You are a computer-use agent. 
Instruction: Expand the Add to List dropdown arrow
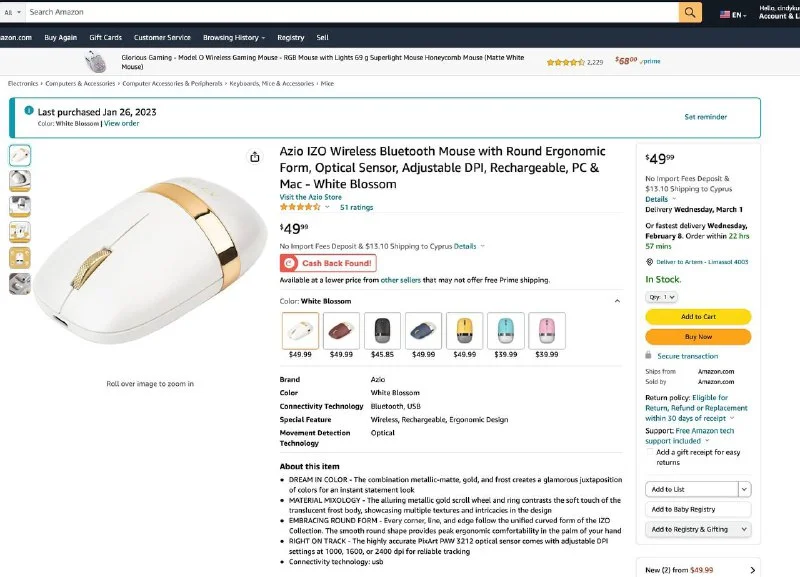pos(744,489)
